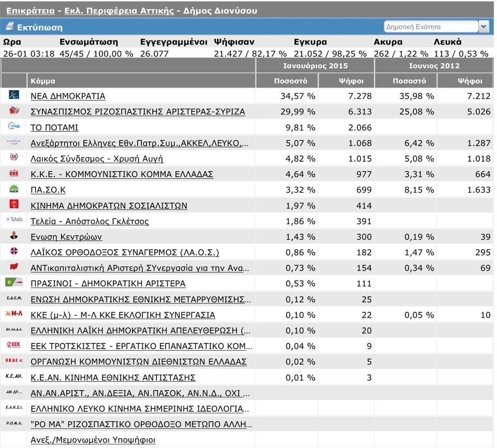Screen dimensions: 497x448
Task: Open the ΛΑΪΚΟΣ ΟΡΘΟΔΟΞΟΣ ΣΥΝΑΓΕΡΜΟΣ link
Action: pos(125,252)
